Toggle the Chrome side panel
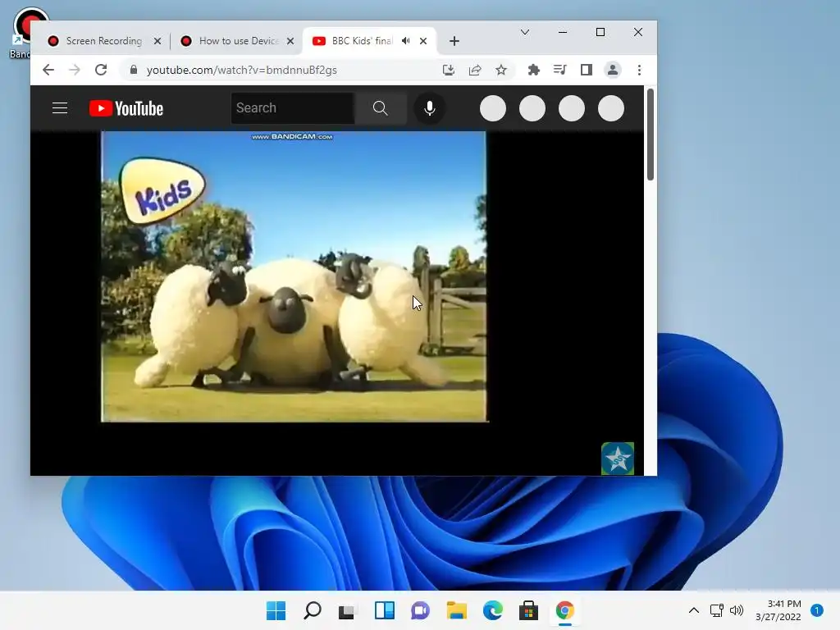Image resolution: width=840 pixels, height=630 pixels. (x=586, y=70)
